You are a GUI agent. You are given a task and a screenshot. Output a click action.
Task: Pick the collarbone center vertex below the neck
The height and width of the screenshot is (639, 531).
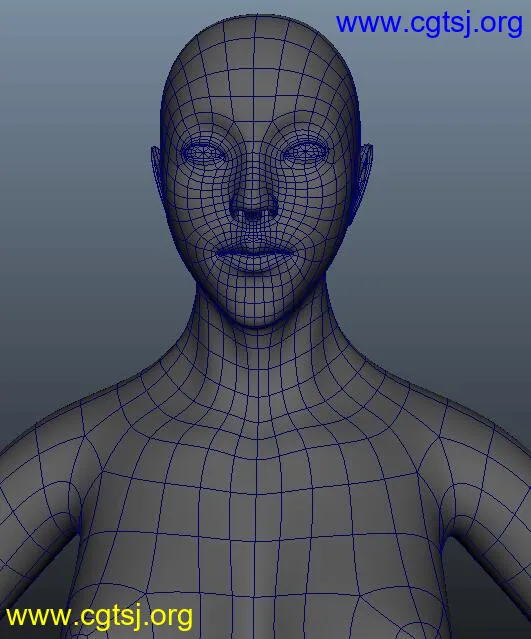pyautogui.click(x=257, y=439)
